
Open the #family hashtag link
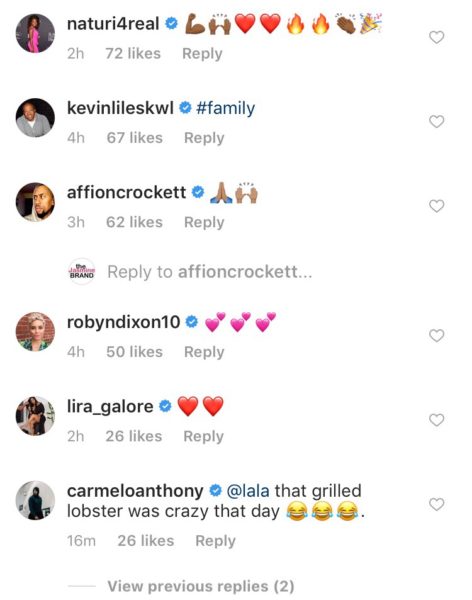(x=225, y=108)
